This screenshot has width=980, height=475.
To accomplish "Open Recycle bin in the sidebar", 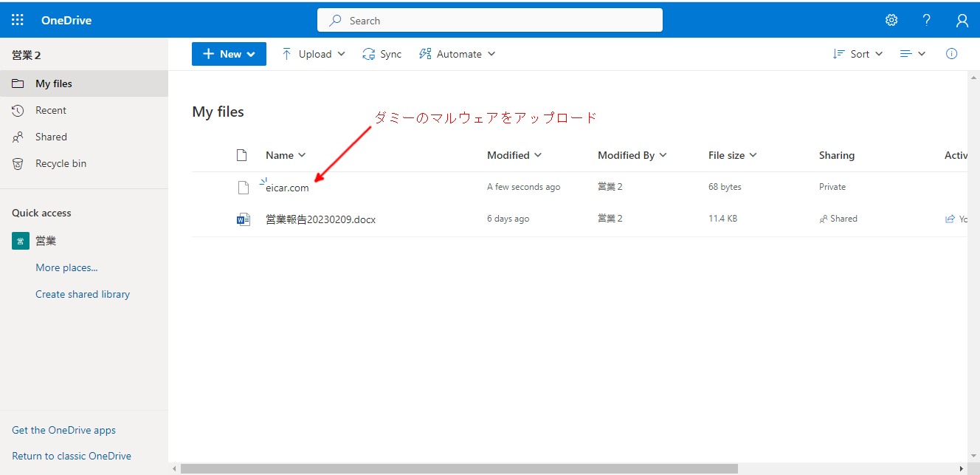I will pos(84,163).
